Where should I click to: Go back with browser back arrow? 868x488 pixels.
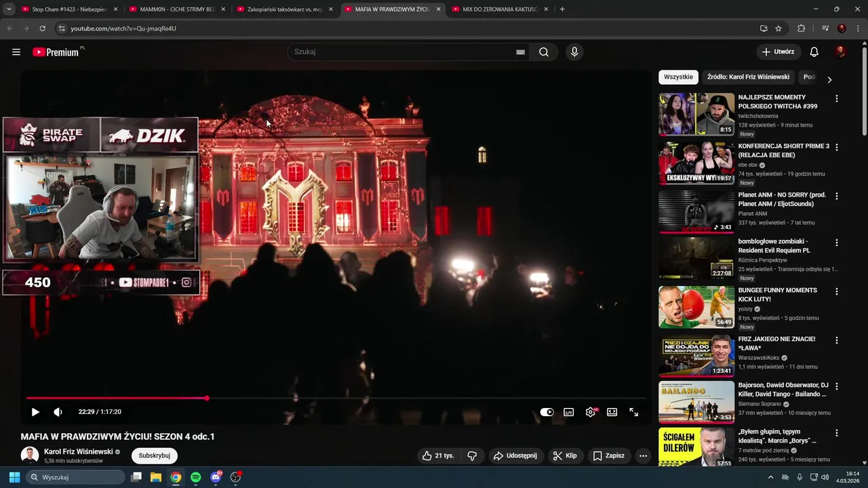(x=9, y=28)
